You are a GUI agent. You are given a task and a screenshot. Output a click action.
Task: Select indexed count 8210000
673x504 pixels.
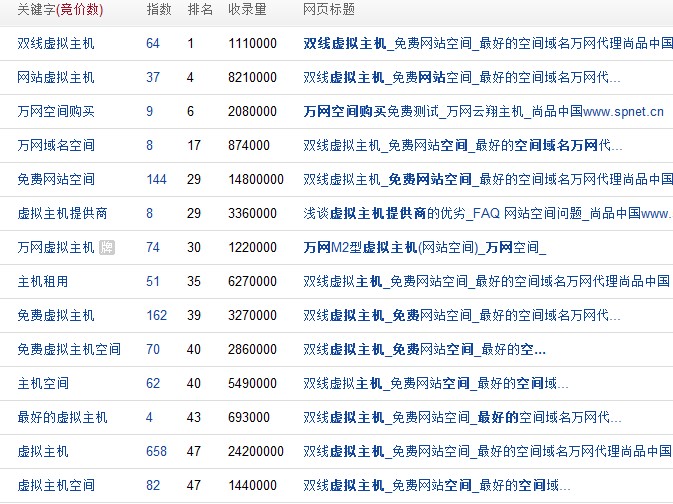pos(252,77)
